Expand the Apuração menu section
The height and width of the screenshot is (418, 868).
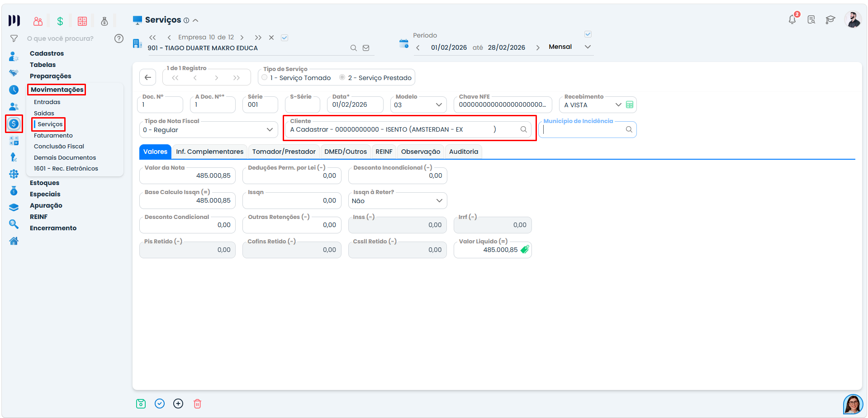tap(46, 205)
